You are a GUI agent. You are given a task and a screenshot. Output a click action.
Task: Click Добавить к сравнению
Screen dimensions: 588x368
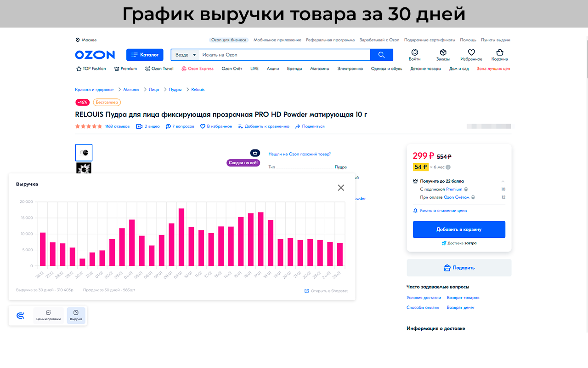point(264,126)
